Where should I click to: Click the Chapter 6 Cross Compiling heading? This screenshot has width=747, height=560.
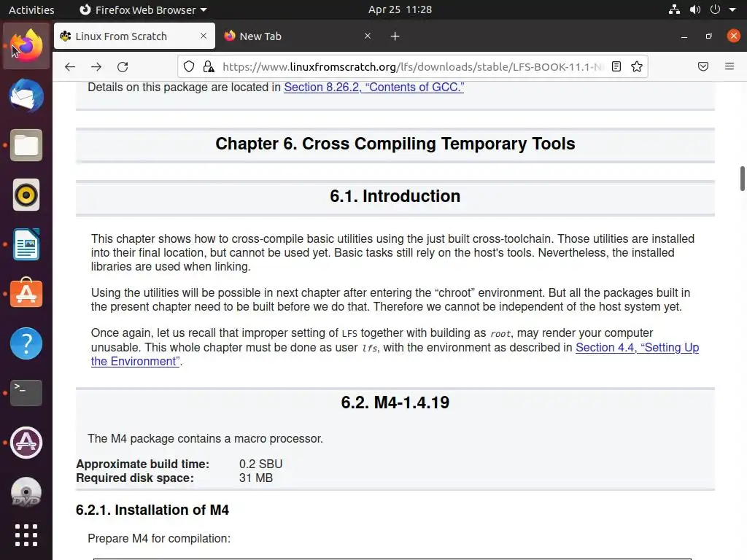coord(395,144)
